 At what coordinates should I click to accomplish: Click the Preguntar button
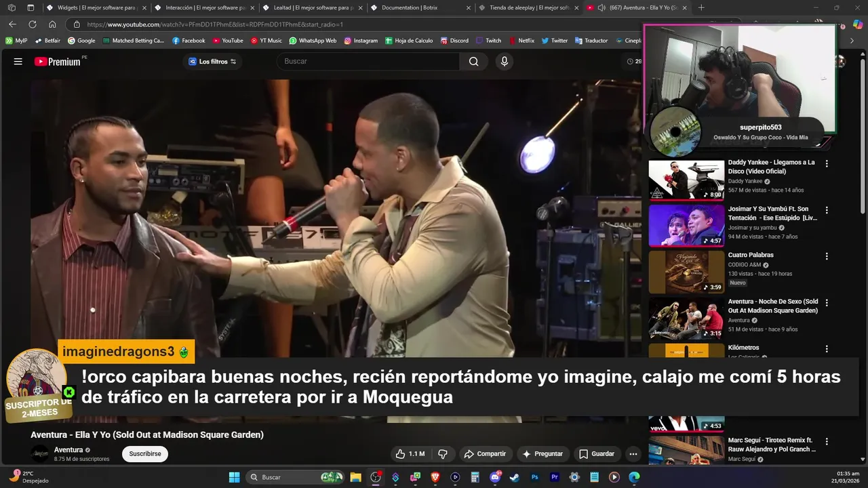pyautogui.click(x=542, y=454)
